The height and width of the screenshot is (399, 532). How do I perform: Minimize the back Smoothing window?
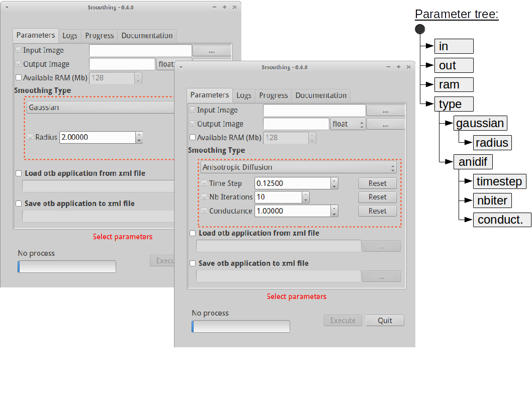(215, 8)
